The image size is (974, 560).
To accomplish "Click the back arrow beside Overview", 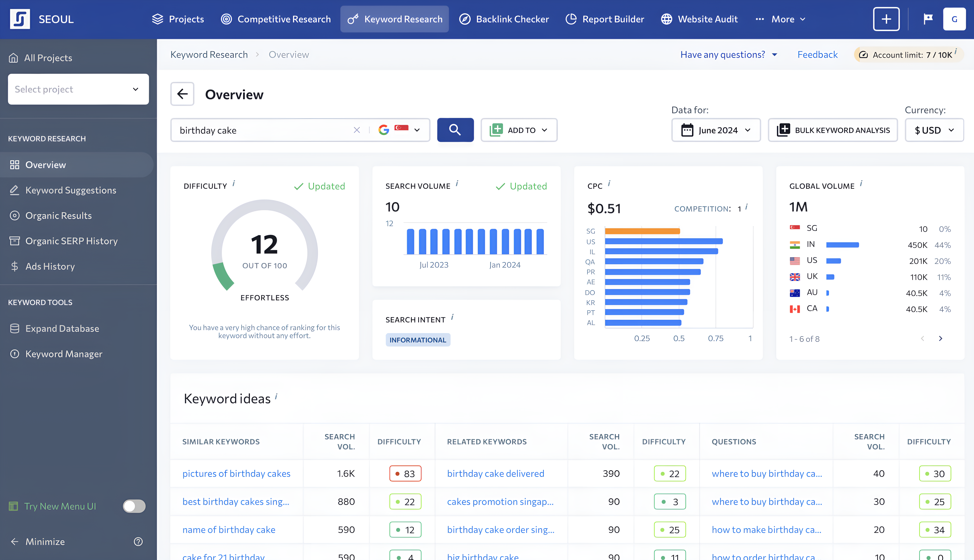I will pos(182,94).
